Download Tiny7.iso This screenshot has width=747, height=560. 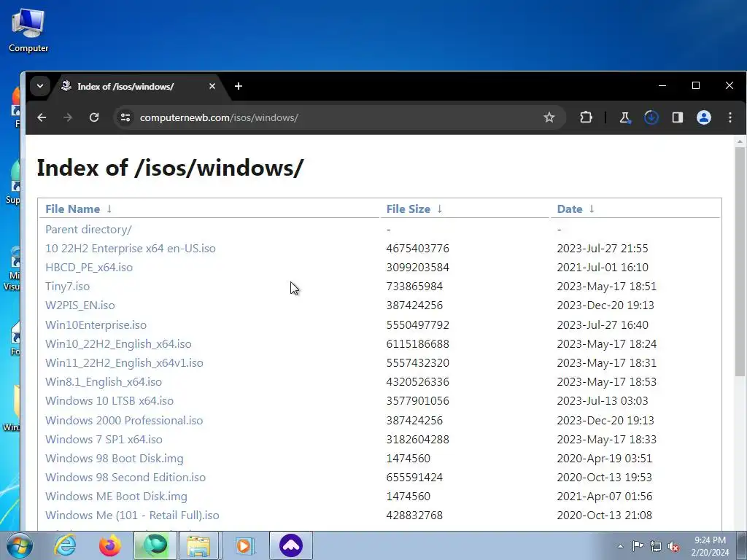(68, 287)
